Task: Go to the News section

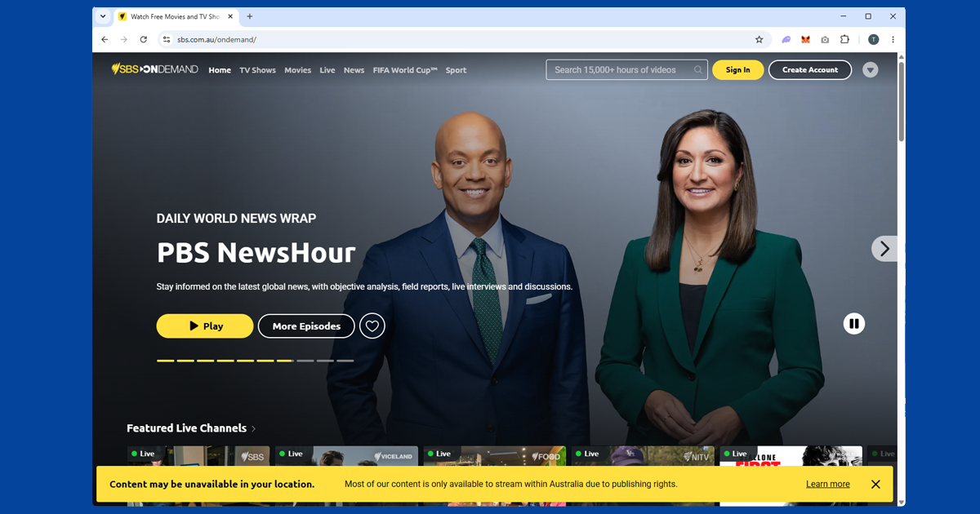Action: coord(354,70)
